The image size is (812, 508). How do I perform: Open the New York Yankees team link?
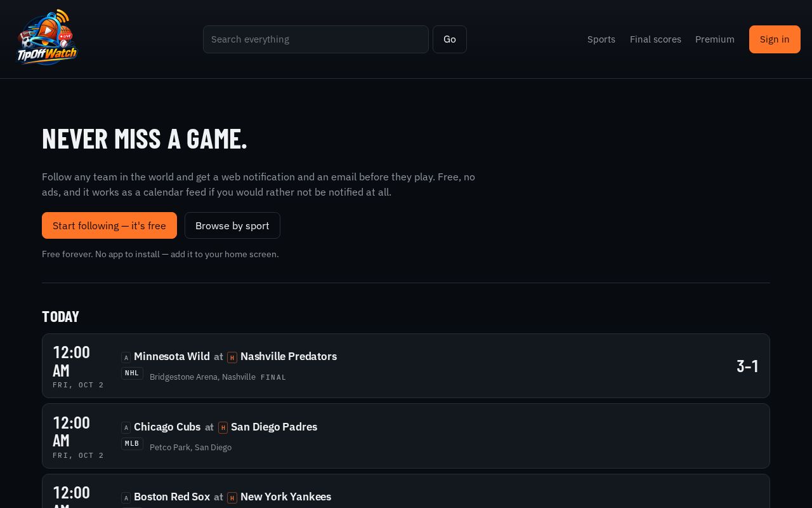click(x=285, y=497)
